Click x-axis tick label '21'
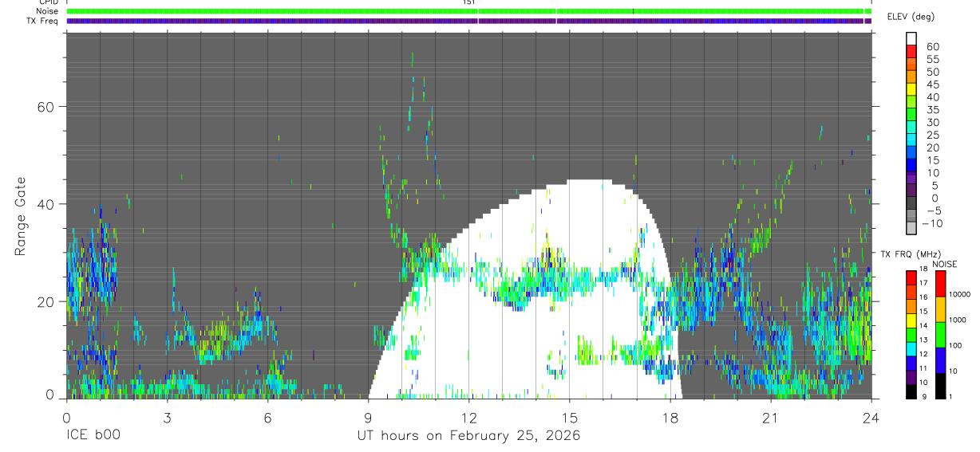The height and width of the screenshot is (452, 980). (x=770, y=418)
